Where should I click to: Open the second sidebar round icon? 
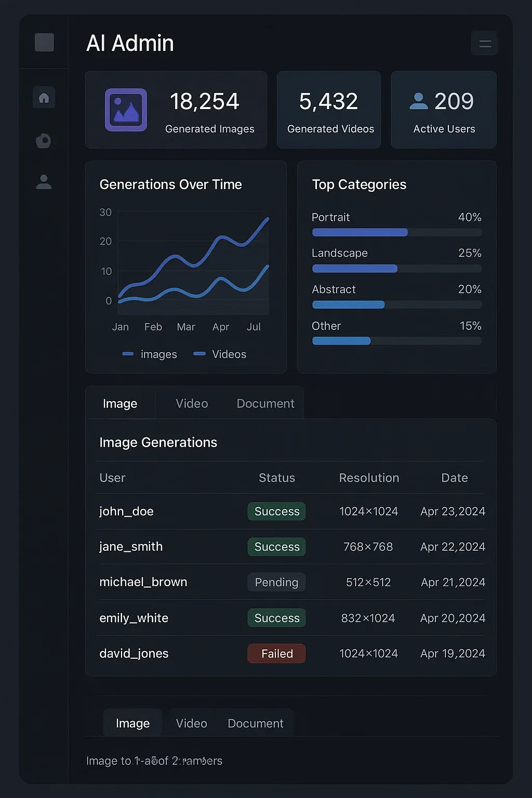pyautogui.click(x=44, y=140)
